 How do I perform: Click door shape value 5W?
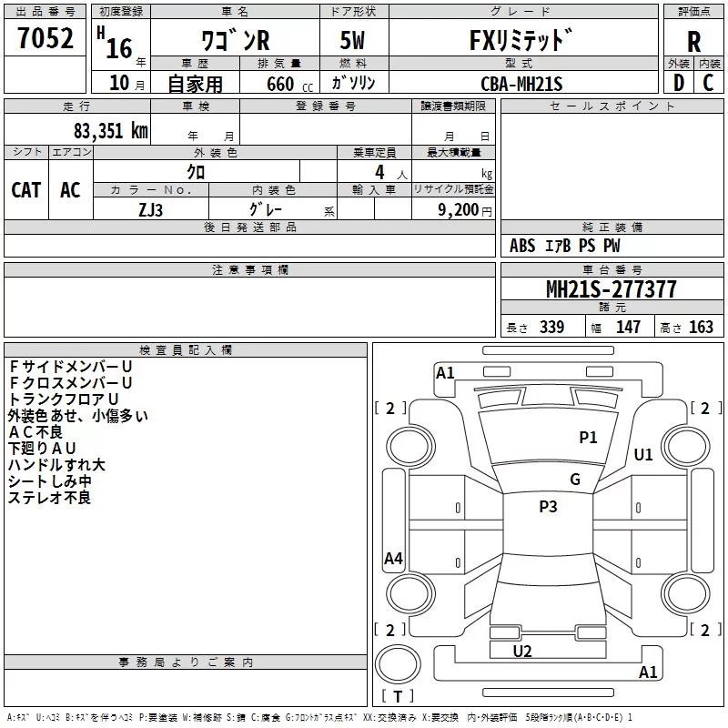click(x=353, y=40)
